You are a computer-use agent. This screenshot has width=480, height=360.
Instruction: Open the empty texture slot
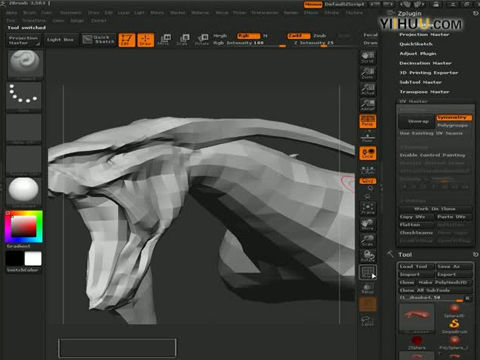[24, 160]
